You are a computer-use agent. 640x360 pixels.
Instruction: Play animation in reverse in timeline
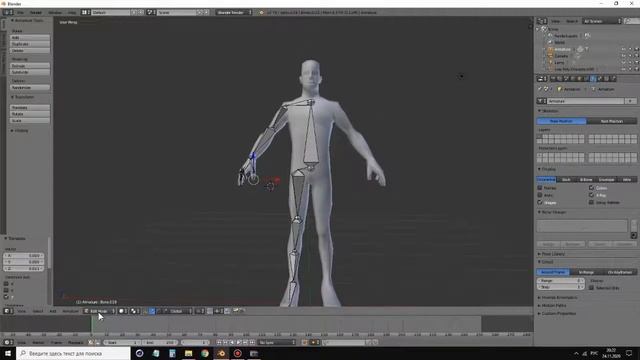(x=232, y=342)
